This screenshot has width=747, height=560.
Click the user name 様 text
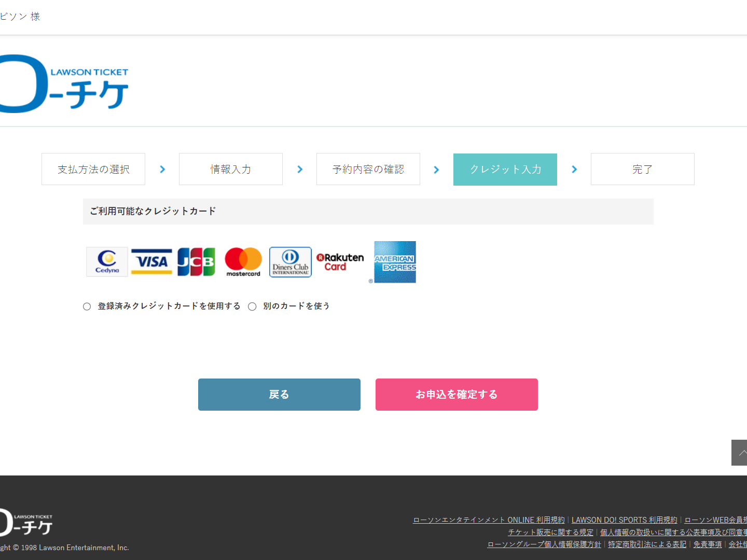tap(20, 17)
